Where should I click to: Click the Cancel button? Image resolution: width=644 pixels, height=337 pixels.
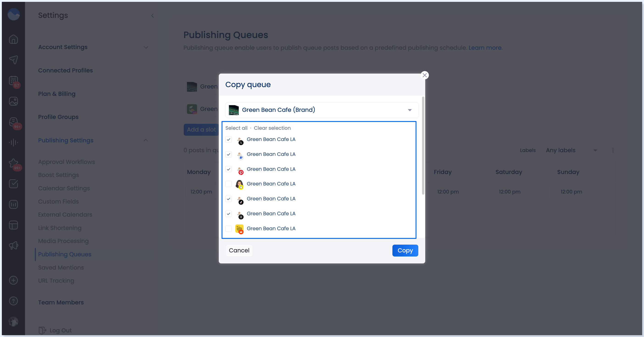pos(239,250)
